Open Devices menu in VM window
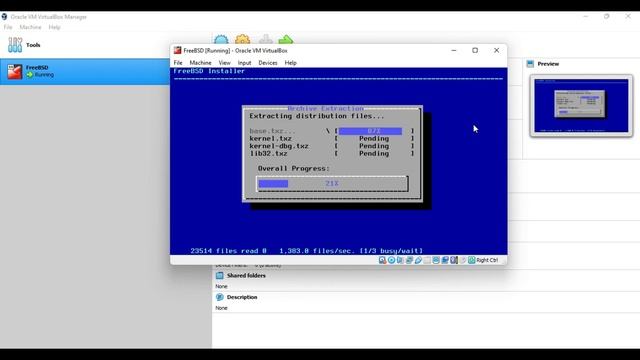 click(x=268, y=63)
